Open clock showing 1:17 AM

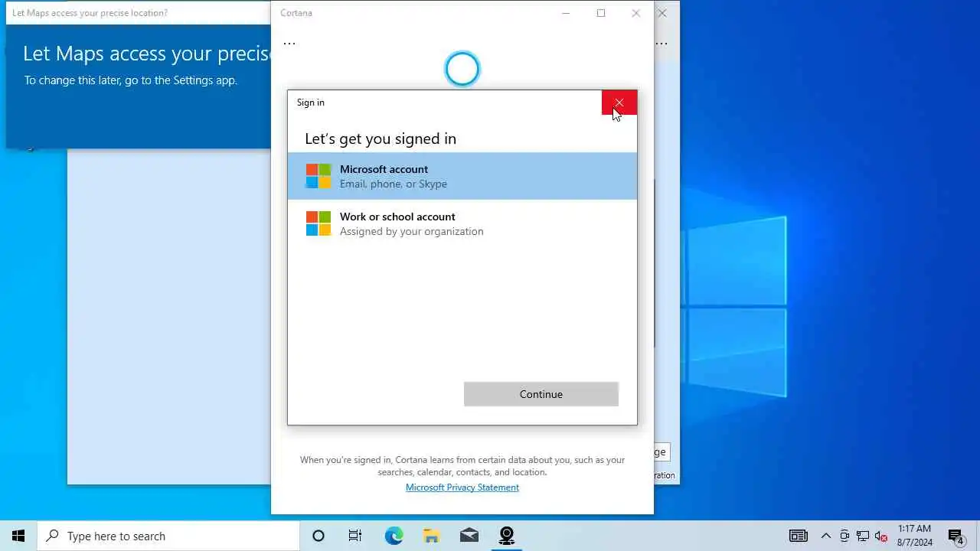[x=915, y=536]
